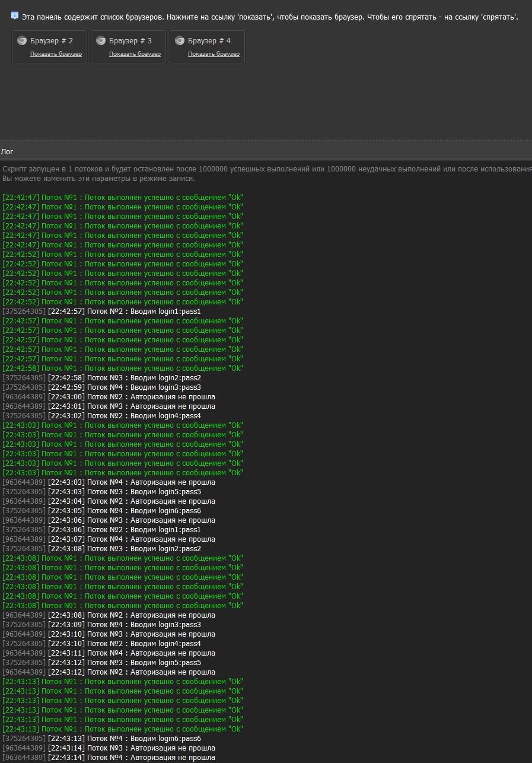Open action ID on 22:42:58 login2:pass2 line
The image size is (532, 763).
[24, 378]
